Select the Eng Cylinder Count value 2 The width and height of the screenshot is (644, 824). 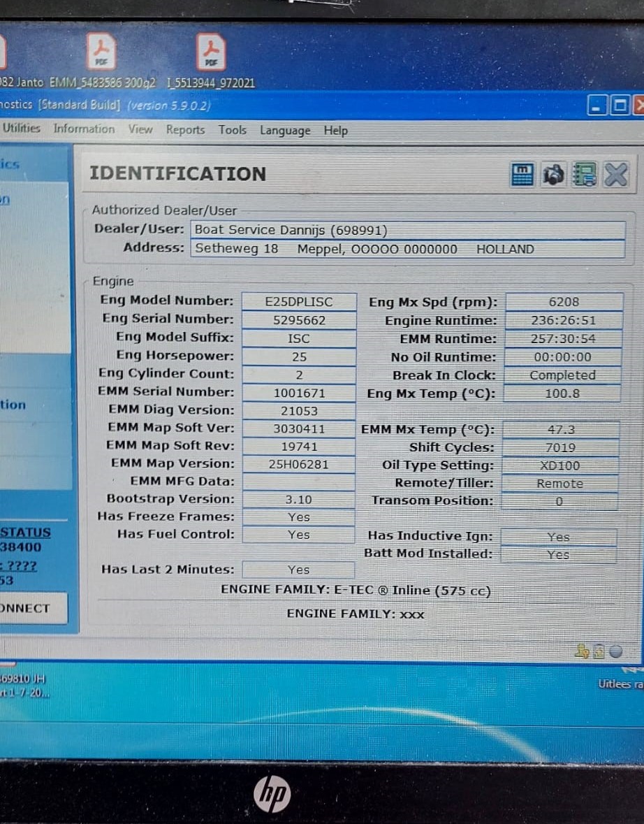pyautogui.click(x=299, y=375)
